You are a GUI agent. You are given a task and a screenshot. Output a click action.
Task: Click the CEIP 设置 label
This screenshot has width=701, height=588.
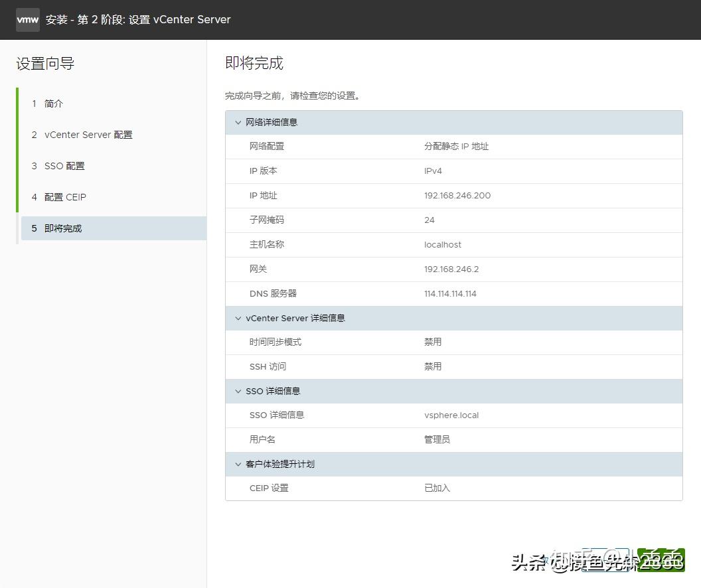tap(269, 488)
